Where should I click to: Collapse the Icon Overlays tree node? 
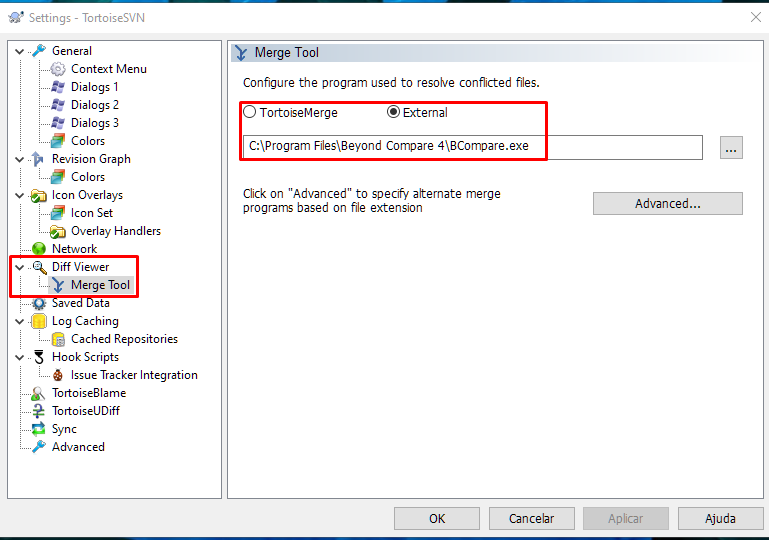19,195
